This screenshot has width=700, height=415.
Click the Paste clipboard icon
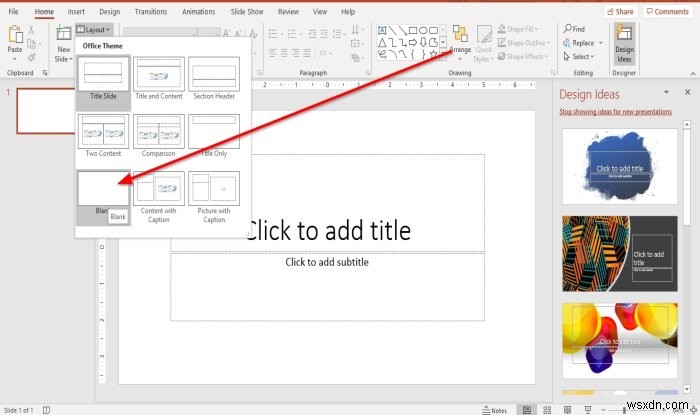click(15, 35)
